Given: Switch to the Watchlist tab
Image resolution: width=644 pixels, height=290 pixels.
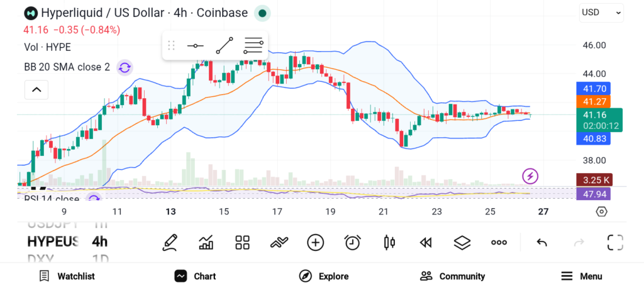Looking at the screenshot, I should coord(67,276).
